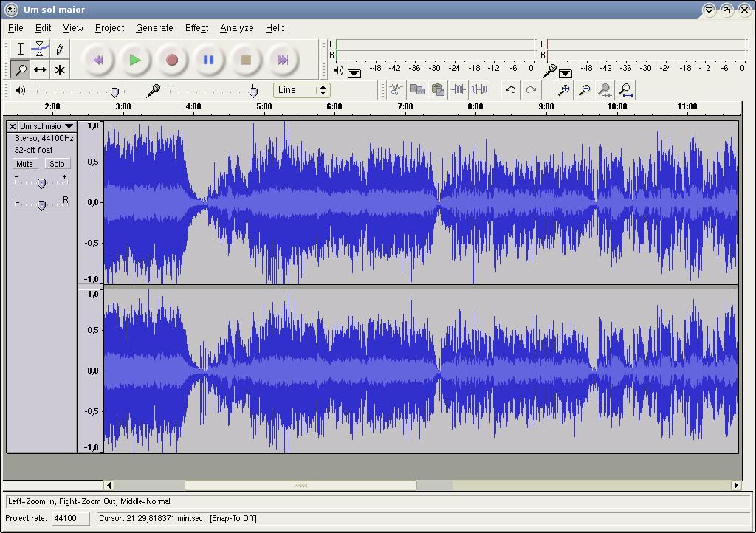Open the Effect menu
Screen dimensions: 756x533
(x=196, y=28)
